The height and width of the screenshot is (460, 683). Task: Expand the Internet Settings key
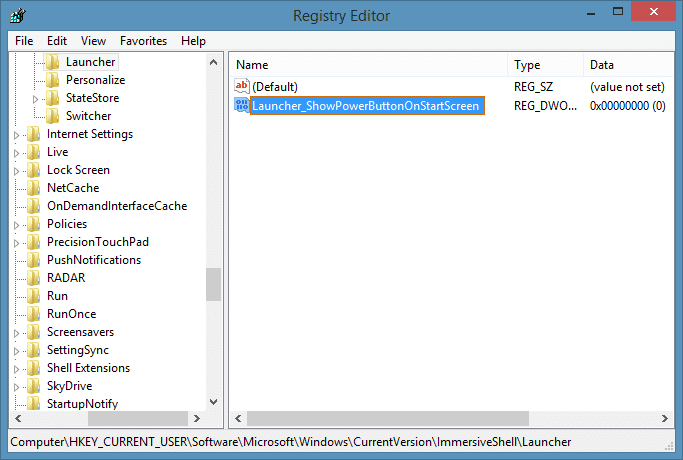(x=17, y=135)
